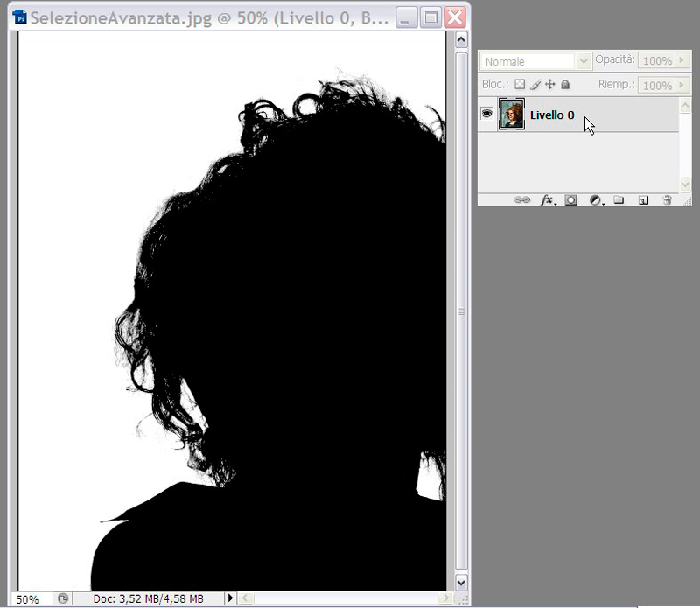
Task: Click the document's vertical scrollbar handle
Action: pyautogui.click(x=461, y=312)
